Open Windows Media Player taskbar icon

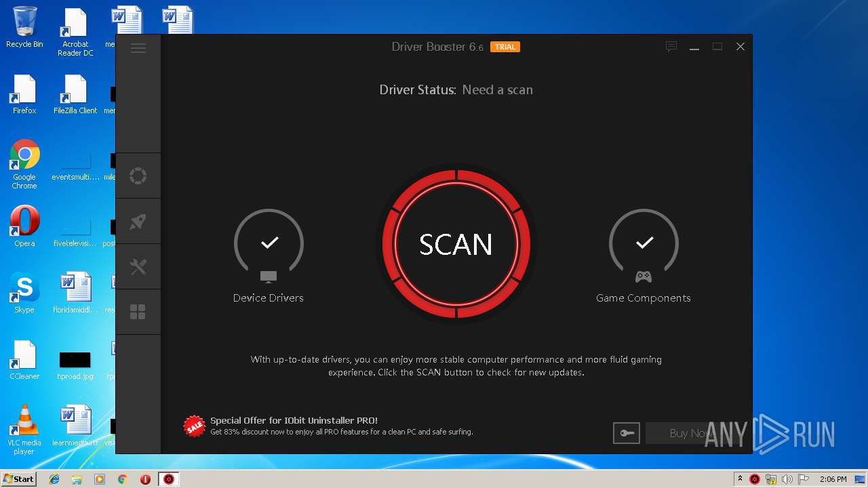tap(100, 479)
